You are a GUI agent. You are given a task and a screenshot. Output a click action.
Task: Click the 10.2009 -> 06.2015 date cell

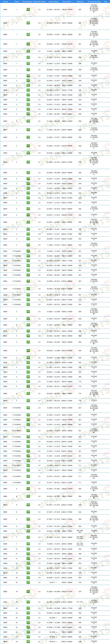pyautogui.click(x=53, y=554)
